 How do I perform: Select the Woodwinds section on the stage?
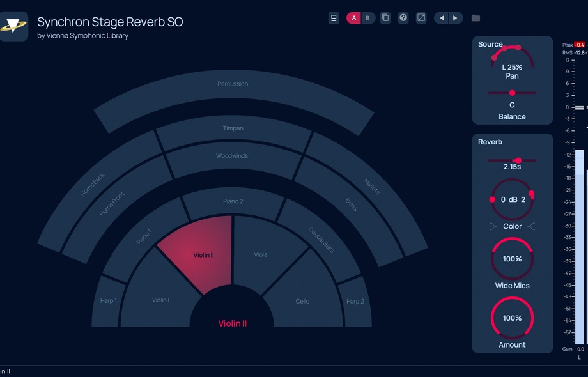click(232, 155)
